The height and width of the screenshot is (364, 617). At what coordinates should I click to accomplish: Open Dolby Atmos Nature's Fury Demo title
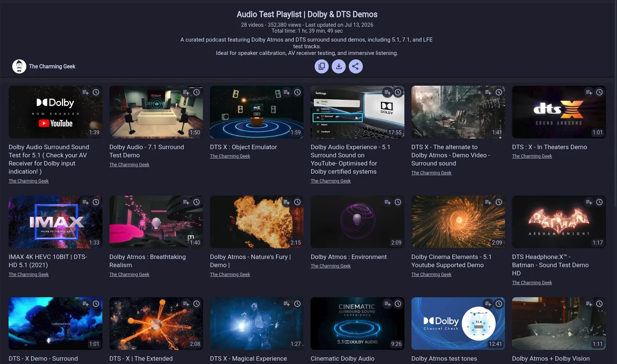(x=250, y=261)
